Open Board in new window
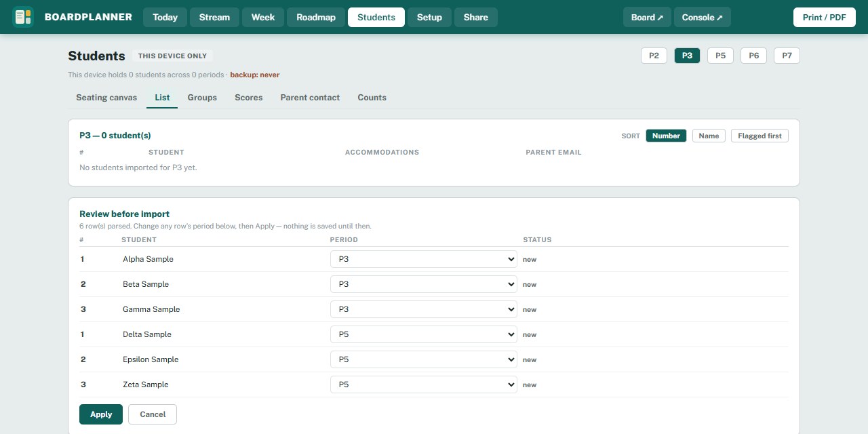Image resolution: width=868 pixels, height=434 pixels. click(647, 17)
